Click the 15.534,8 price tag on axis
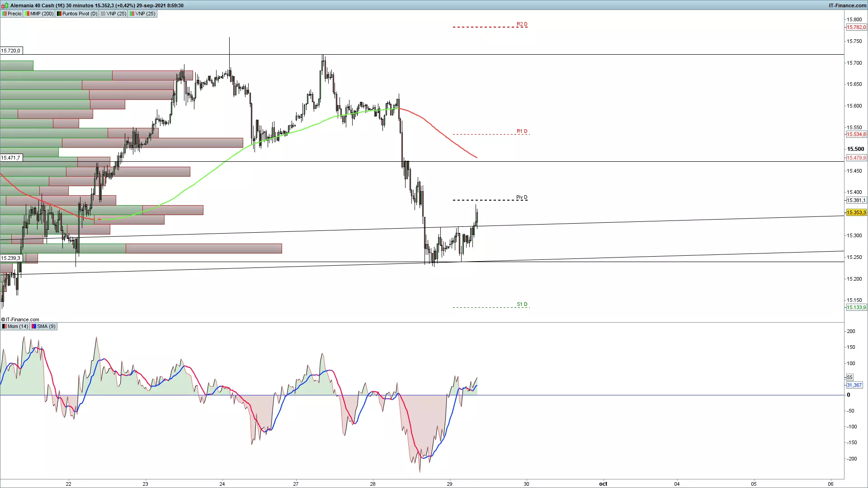The image size is (868, 488). click(x=856, y=135)
